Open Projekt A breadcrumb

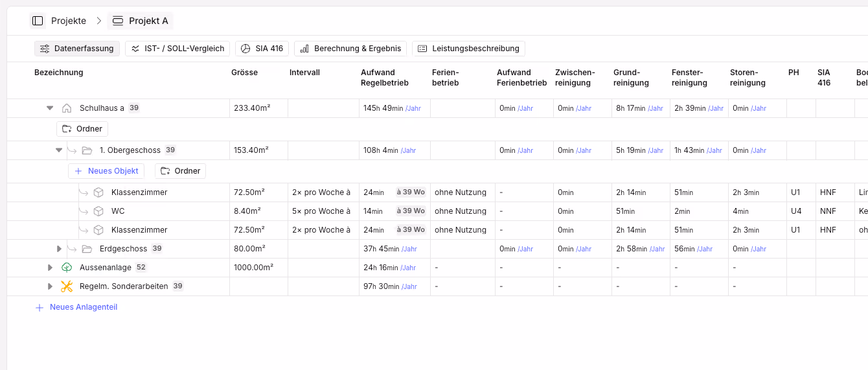141,21
